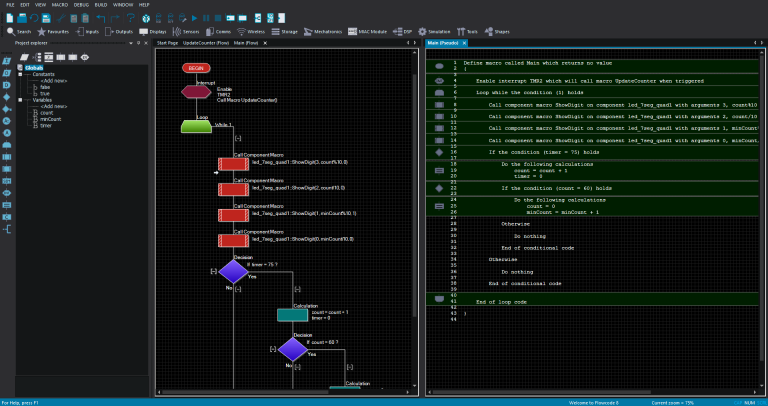Open the Sensors component category

[x=185, y=31]
